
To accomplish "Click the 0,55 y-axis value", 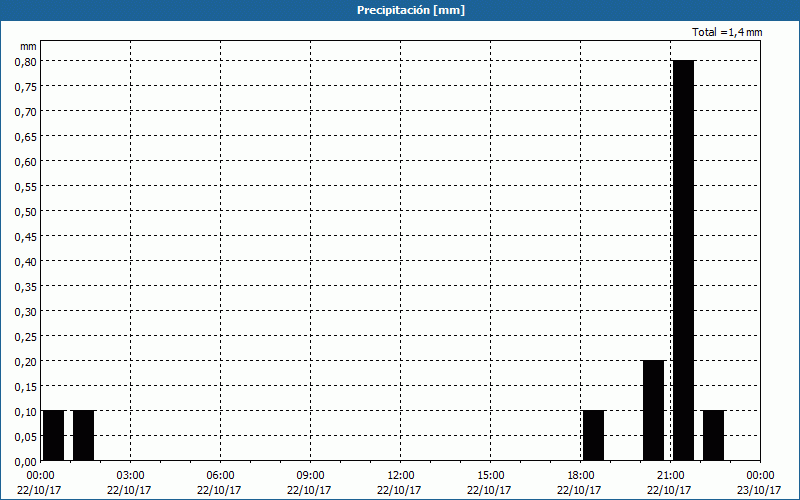I will (26, 186).
